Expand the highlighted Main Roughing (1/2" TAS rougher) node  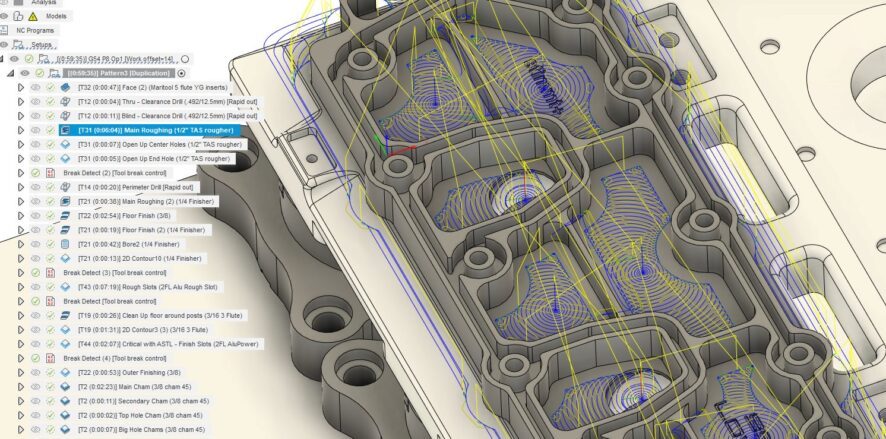[x=21, y=131]
